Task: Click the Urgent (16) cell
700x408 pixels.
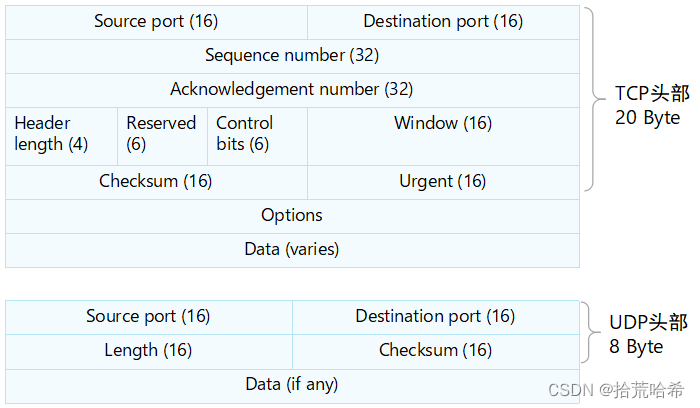Action: click(x=443, y=181)
